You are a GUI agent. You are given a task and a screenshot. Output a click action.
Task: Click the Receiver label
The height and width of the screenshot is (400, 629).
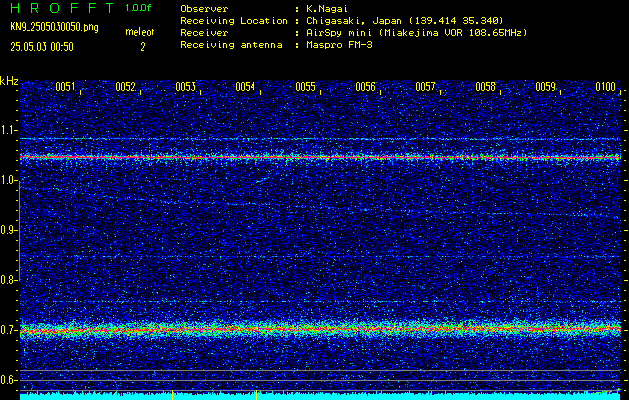[x=204, y=32]
